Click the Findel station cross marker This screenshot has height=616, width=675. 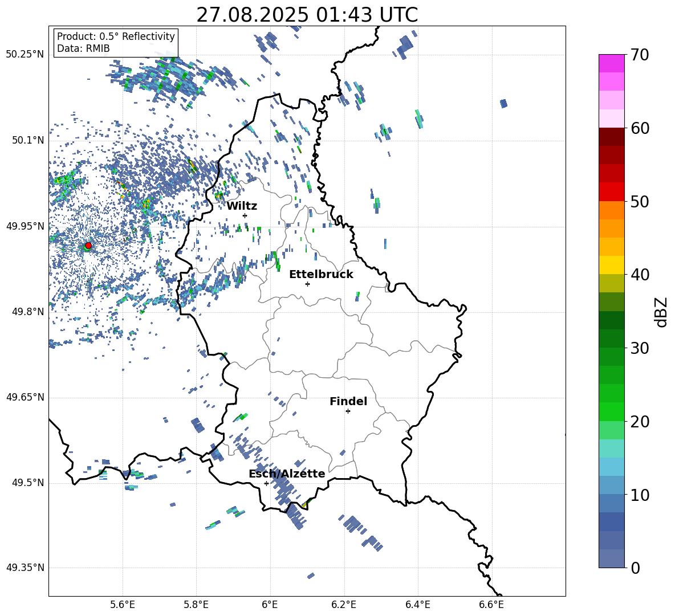click(348, 411)
